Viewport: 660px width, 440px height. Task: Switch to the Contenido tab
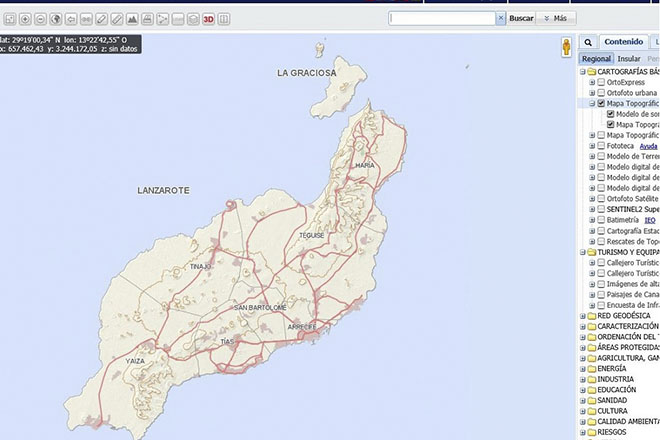[623, 43]
